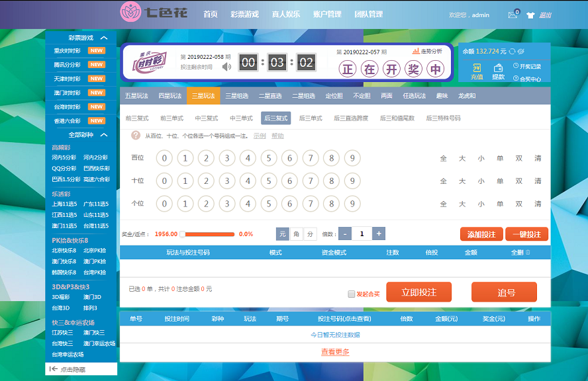
Task: Select the 分 currency unit toggle
Action: (310, 233)
